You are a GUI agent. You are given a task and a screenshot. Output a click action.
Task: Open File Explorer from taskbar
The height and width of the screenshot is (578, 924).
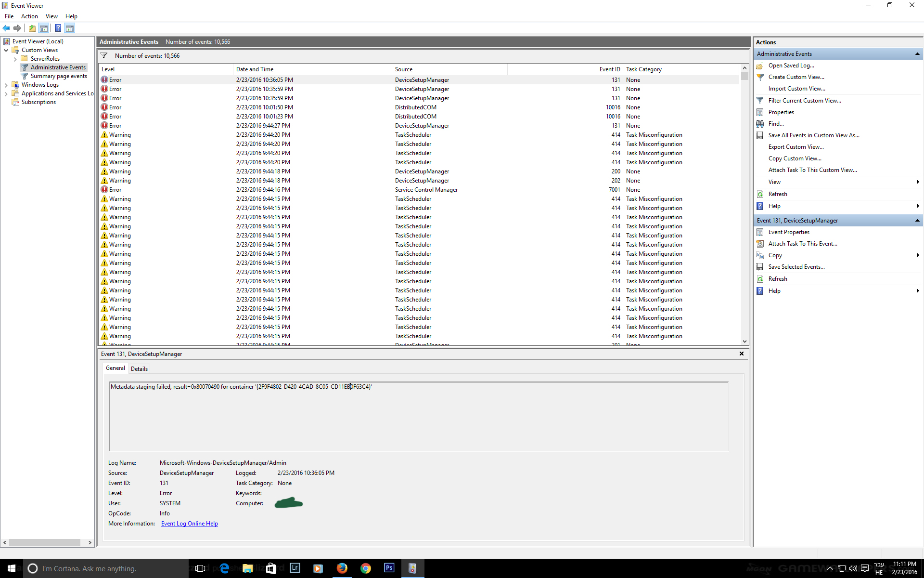coord(248,568)
